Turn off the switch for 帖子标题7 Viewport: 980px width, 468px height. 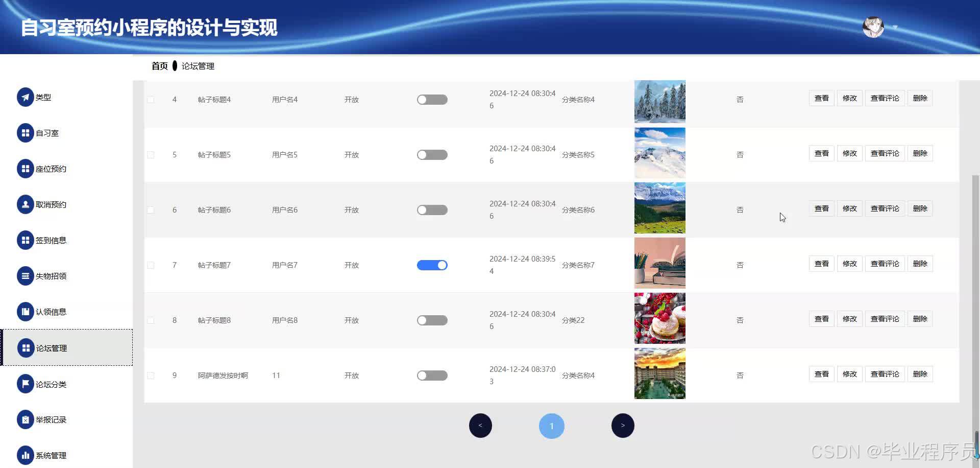(x=432, y=265)
